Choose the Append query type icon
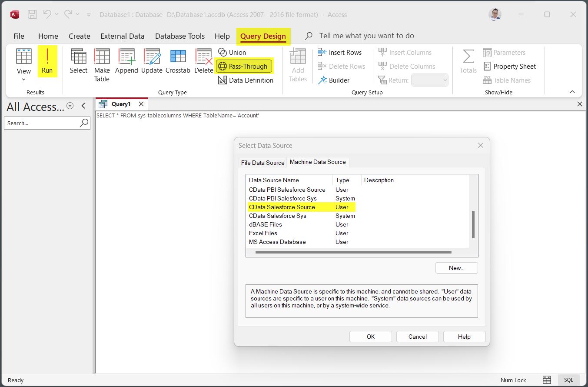588x387 pixels. (x=126, y=61)
